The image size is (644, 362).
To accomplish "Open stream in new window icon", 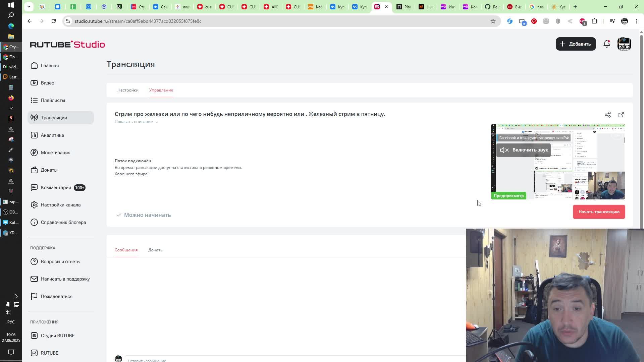I will tap(621, 115).
